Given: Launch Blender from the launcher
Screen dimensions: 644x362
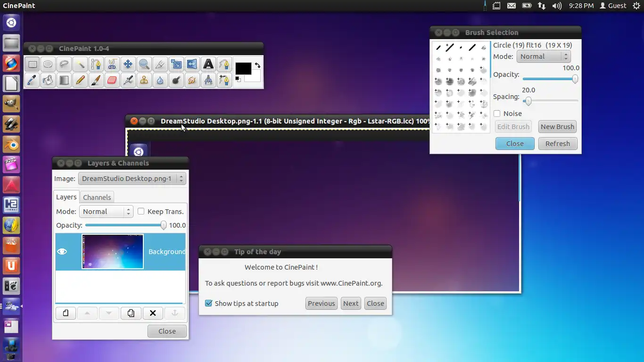Looking at the screenshot, I should [x=11, y=144].
